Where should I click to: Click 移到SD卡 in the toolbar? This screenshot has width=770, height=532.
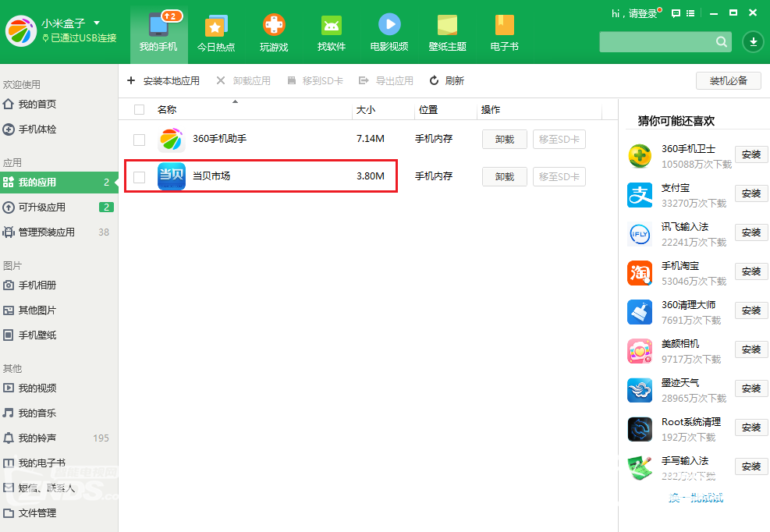tap(315, 80)
